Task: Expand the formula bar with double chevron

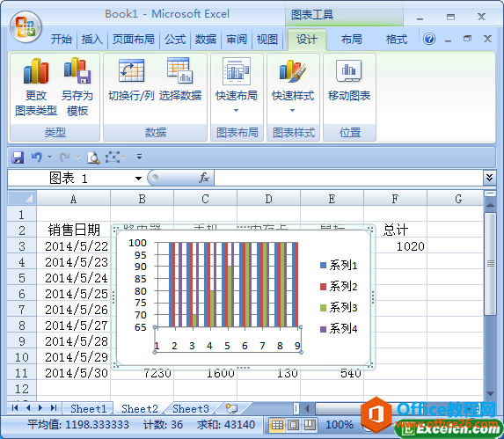Action: click(x=489, y=178)
